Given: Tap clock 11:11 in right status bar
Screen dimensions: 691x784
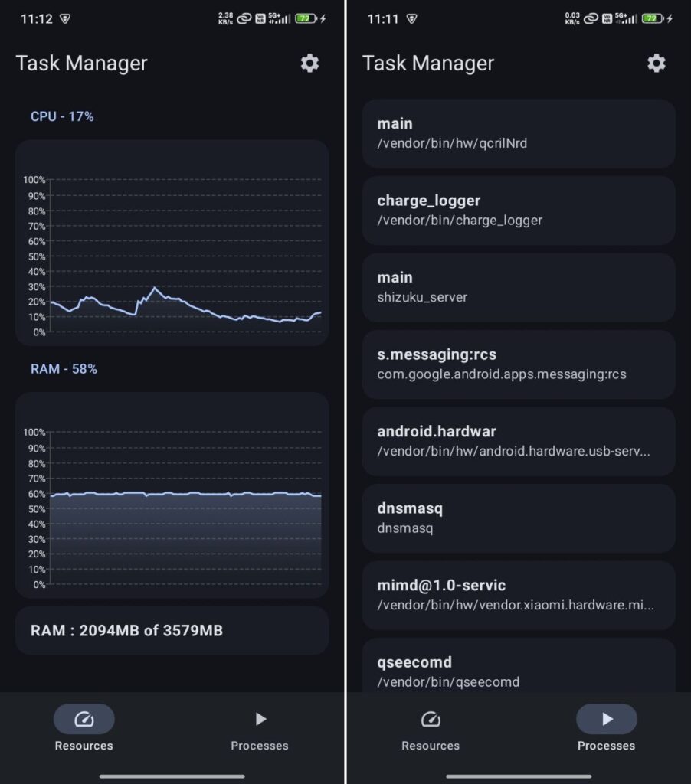Looking at the screenshot, I should coord(383,19).
